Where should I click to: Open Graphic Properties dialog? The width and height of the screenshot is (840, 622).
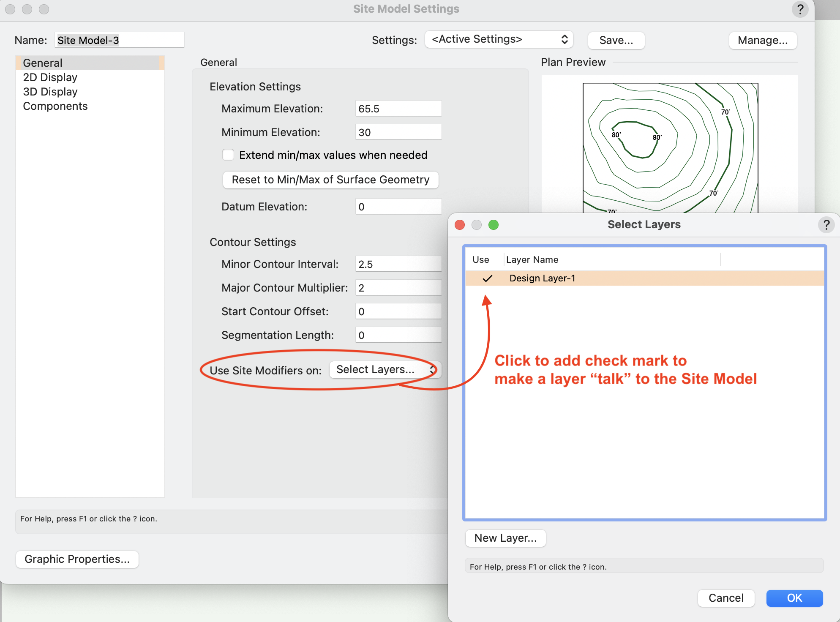click(77, 559)
